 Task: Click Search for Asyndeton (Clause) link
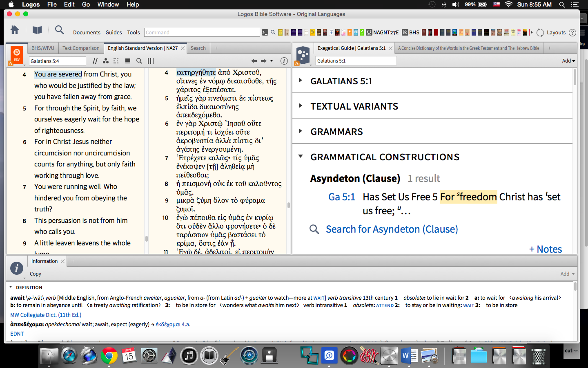pyautogui.click(x=392, y=229)
